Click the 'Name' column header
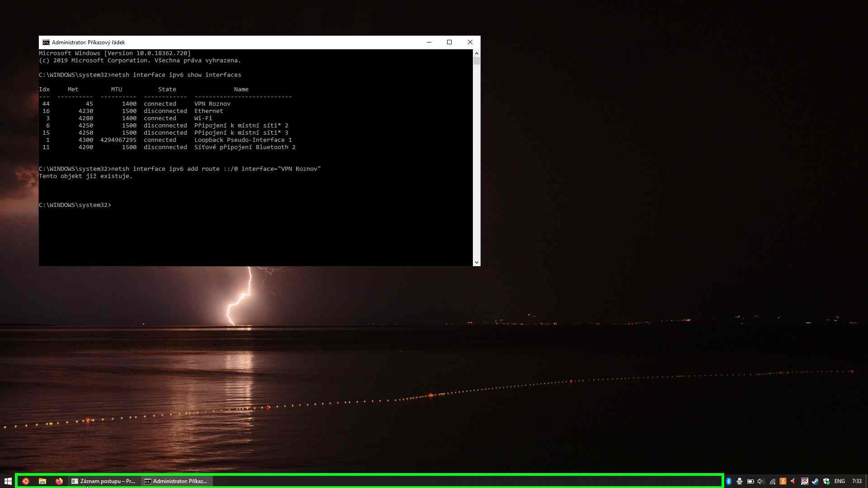This screenshot has width=868, height=488. click(241, 89)
